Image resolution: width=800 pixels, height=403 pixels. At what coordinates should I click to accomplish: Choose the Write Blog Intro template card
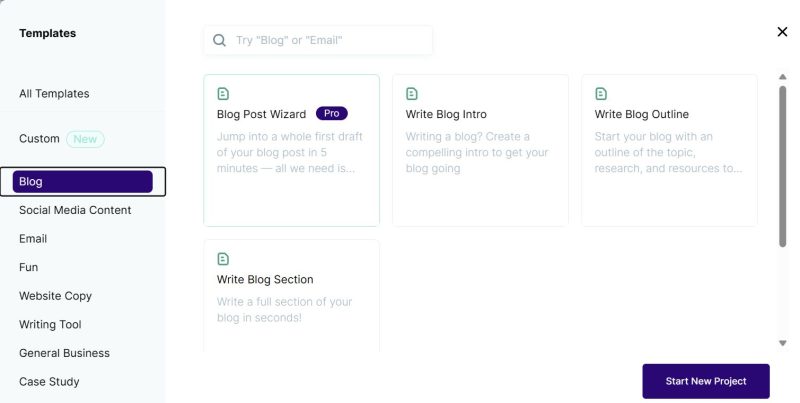pyautogui.click(x=480, y=150)
